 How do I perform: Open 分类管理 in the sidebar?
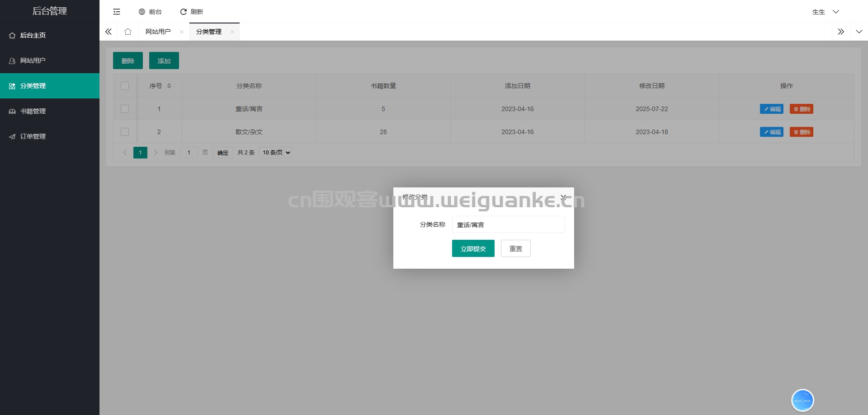50,86
